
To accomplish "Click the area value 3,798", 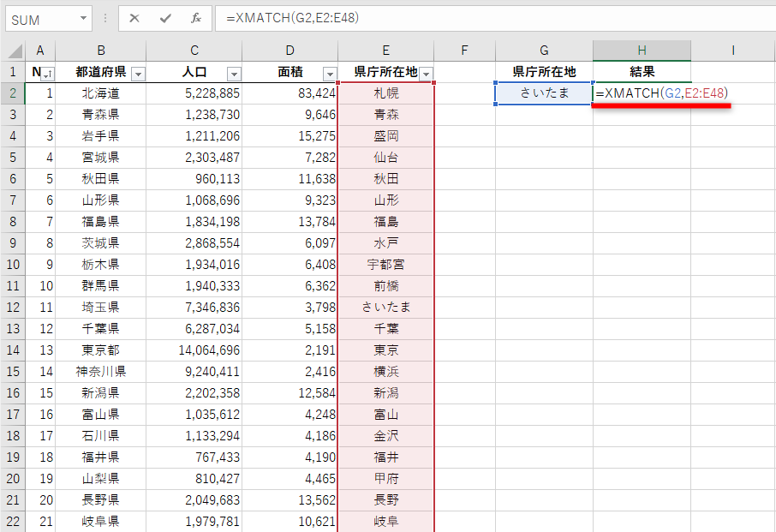I will tap(290, 308).
